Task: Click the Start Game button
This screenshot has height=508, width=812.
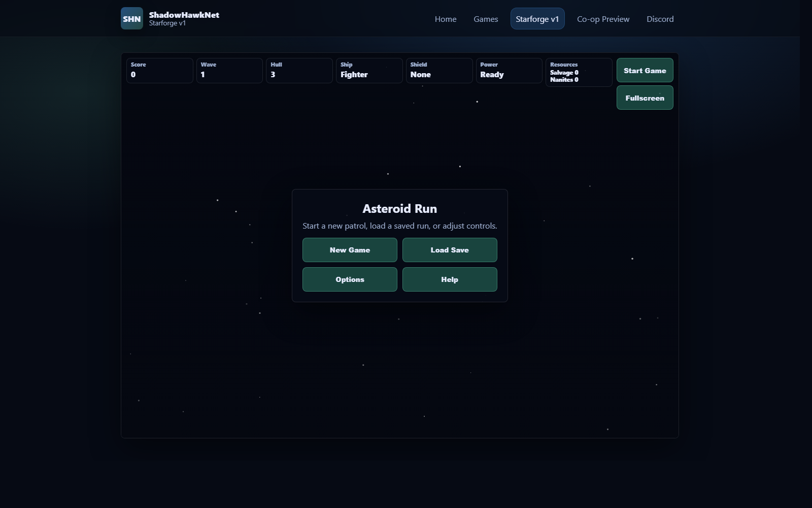Action: (x=645, y=70)
